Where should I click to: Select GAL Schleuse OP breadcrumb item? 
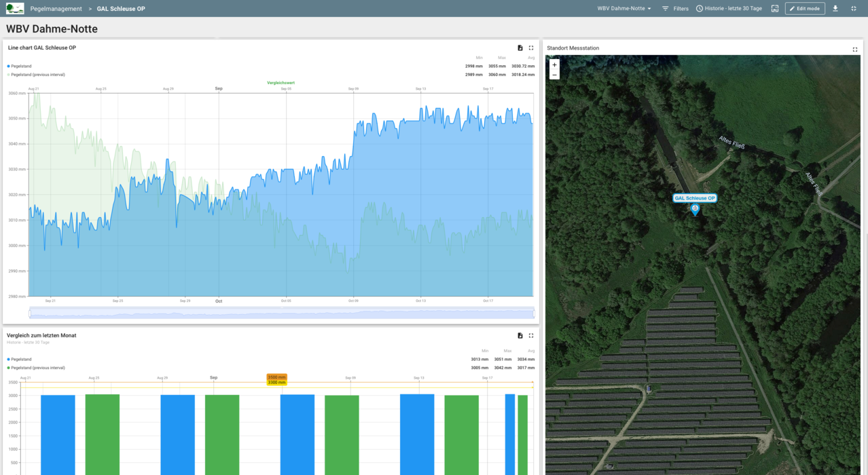click(x=121, y=9)
